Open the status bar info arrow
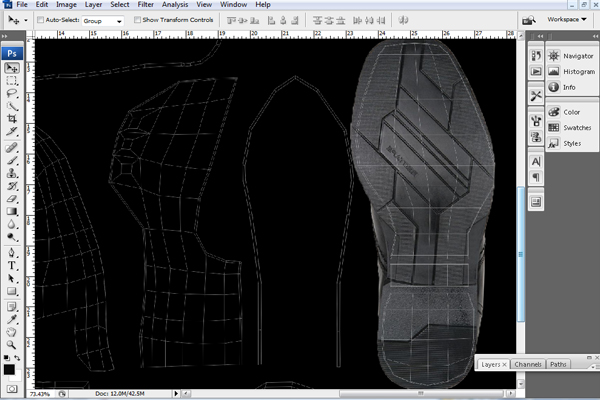 176,393
